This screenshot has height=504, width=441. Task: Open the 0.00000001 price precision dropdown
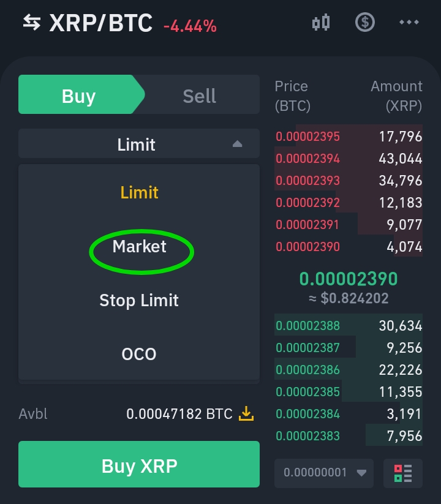click(x=324, y=473)
